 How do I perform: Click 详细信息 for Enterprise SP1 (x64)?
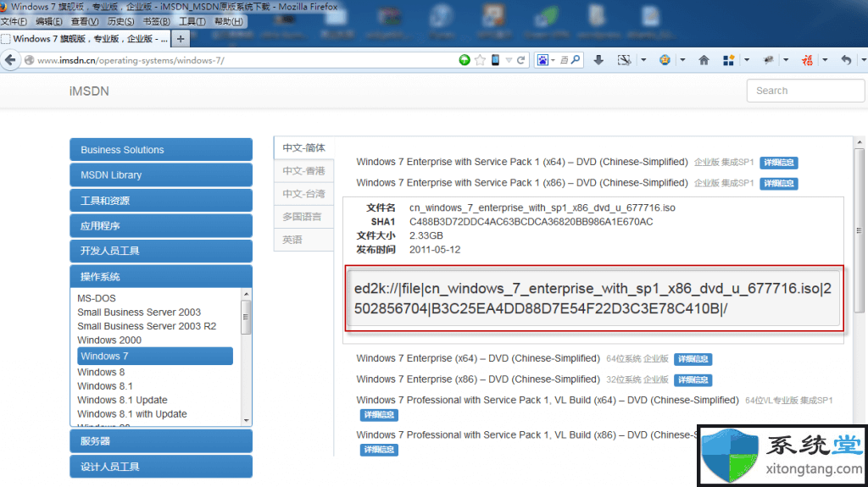pos(779,163)
